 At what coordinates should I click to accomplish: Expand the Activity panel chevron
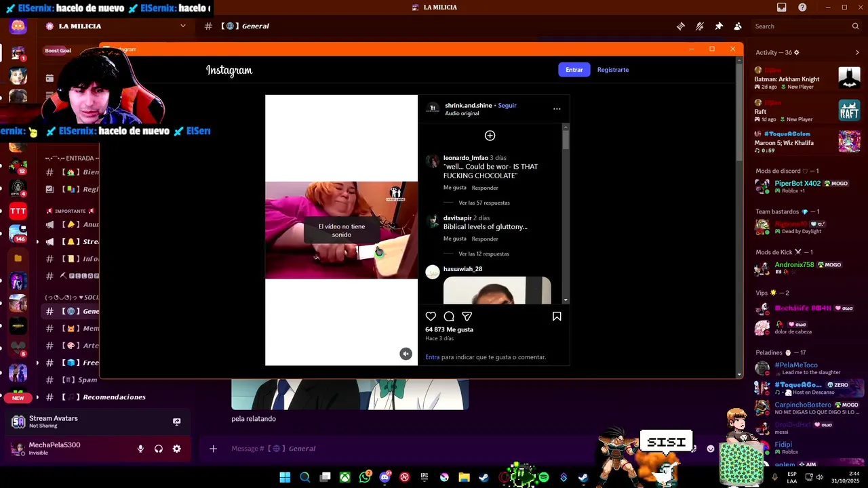[857, 52]
